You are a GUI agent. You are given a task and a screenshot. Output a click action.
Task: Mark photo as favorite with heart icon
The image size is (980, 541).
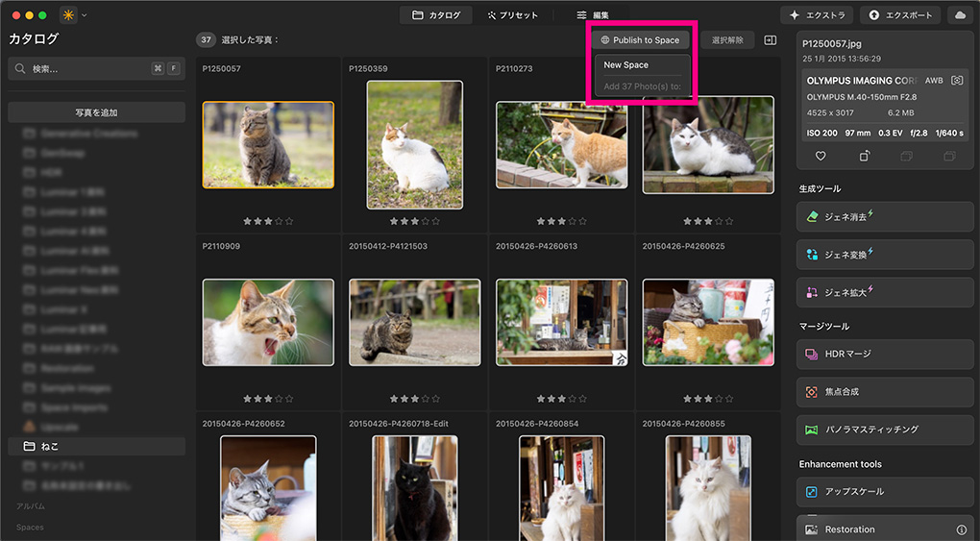pyautogui.click(x=821, y=156)
